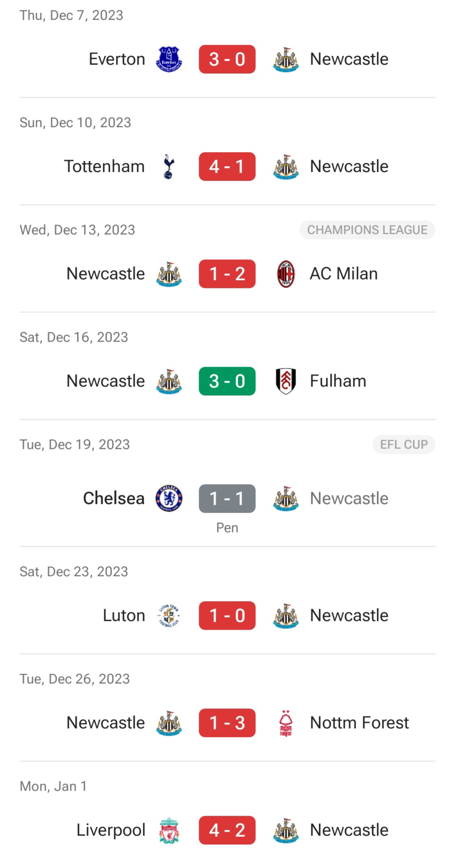Click the Nottm Forest club crest
Viewport: 452px width, 868px height.
[x=286, y=722]
